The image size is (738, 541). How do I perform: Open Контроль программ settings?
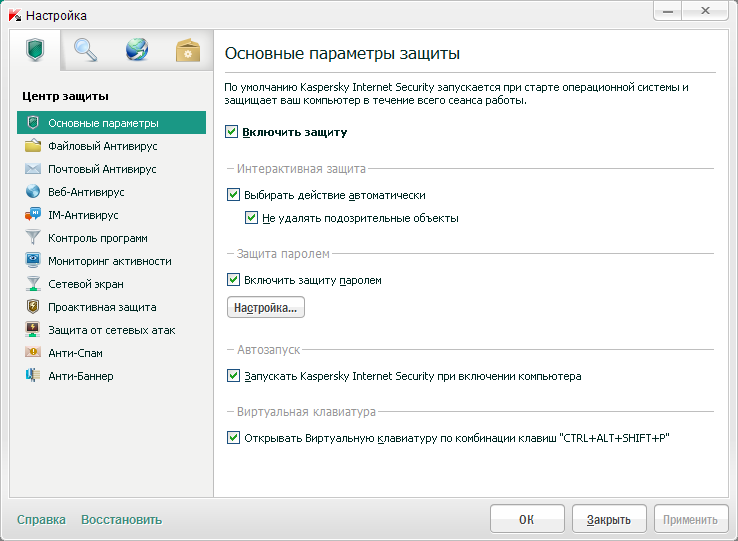click(111, 238)
